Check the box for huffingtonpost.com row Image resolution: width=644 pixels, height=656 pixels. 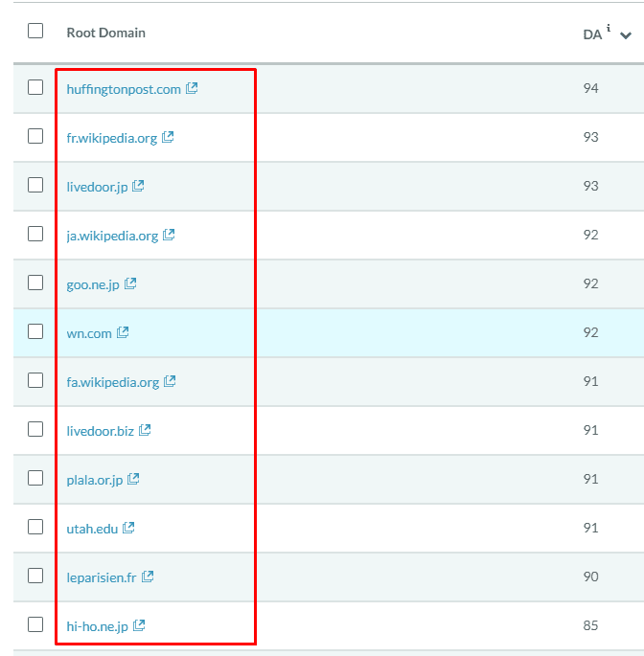point(35,87)
